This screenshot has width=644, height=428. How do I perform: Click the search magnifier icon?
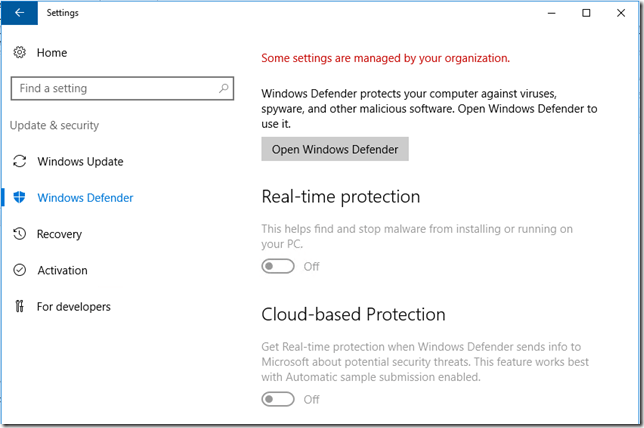[223, 88]
